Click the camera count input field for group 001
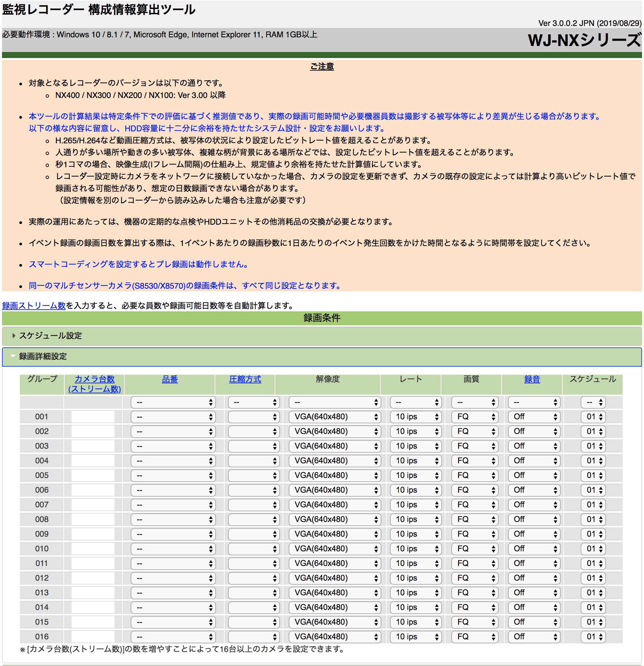Screen dimensions: 644x666 (x=92, y=417)
